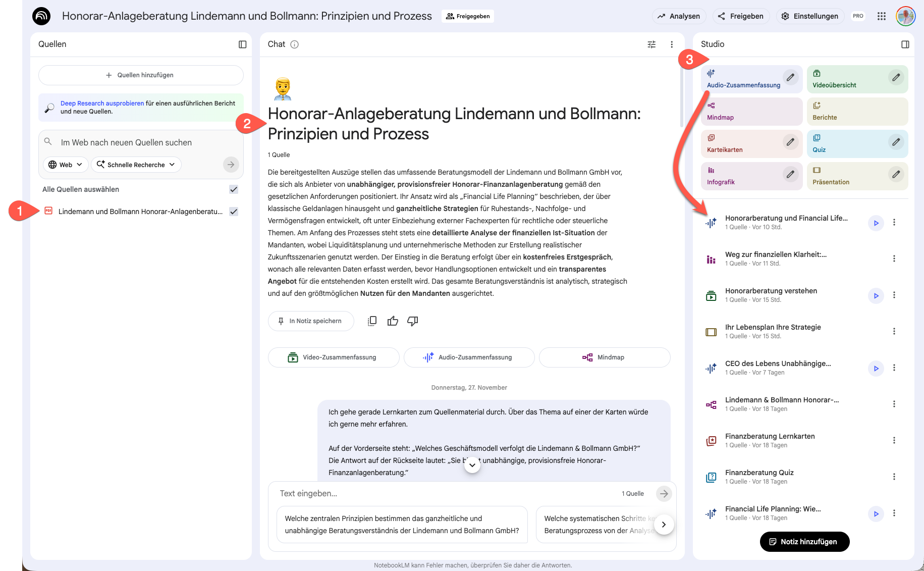Open the Web source type dropdown
Viewport: 924px width, 571px height.
pos(66,165)
